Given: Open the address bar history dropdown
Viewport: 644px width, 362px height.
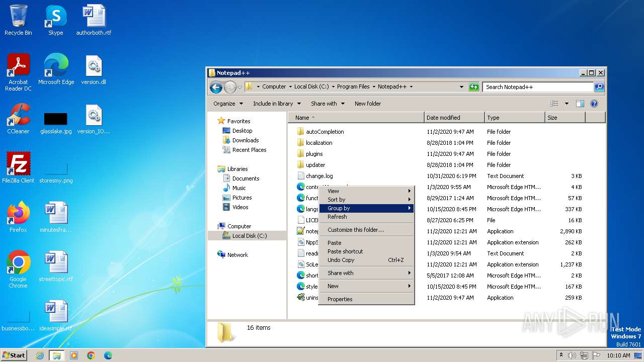Looking at the screenshot, I should tap(461, 87).
